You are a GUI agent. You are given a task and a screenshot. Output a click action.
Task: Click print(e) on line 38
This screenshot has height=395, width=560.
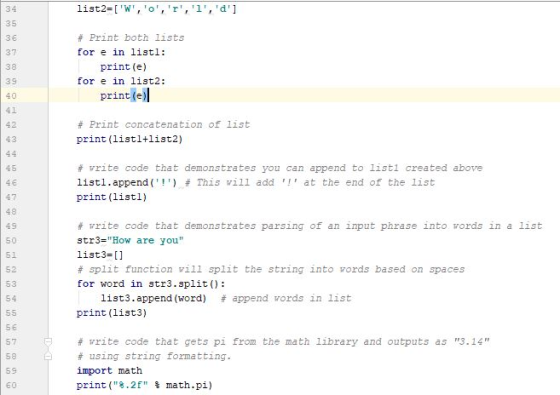124,67
